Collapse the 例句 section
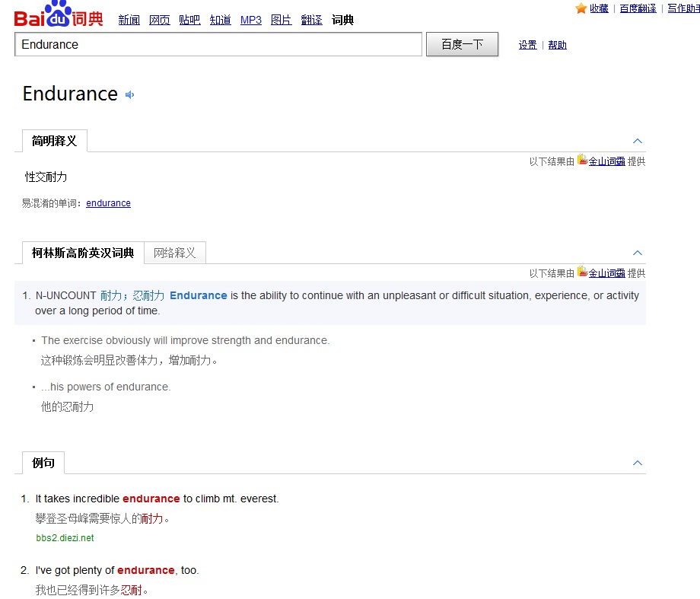The width and height of the screenshot is (700, 599). (638, 463)
